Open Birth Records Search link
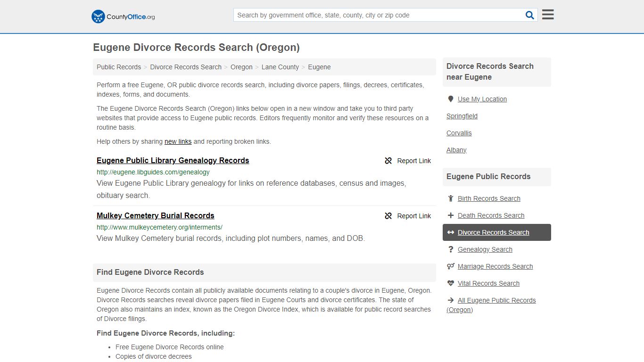 [x=489, y=198]
